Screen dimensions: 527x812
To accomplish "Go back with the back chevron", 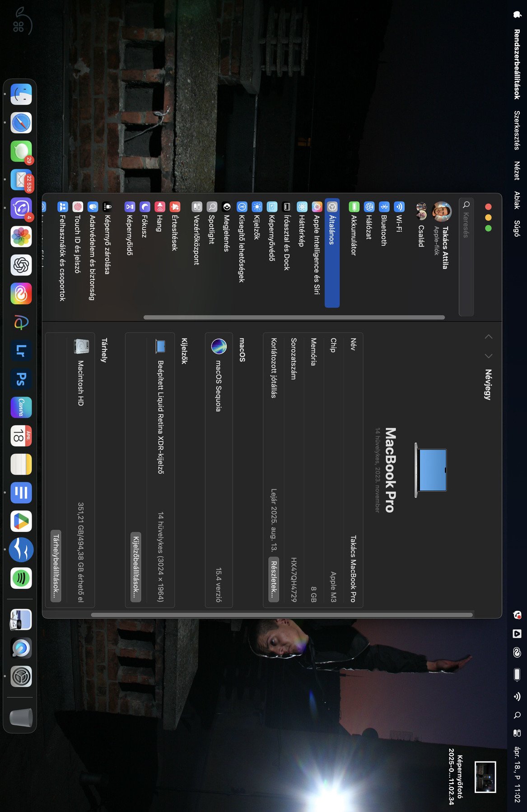I will tap(489, 337).
